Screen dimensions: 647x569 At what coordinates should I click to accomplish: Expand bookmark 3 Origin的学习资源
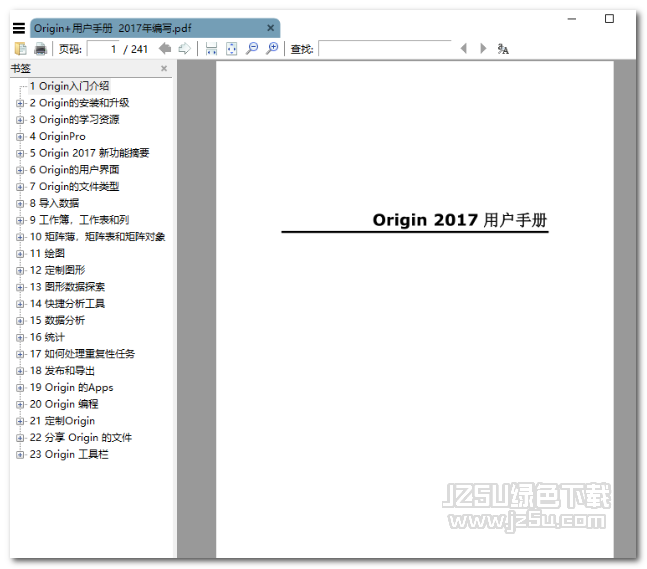20,120
